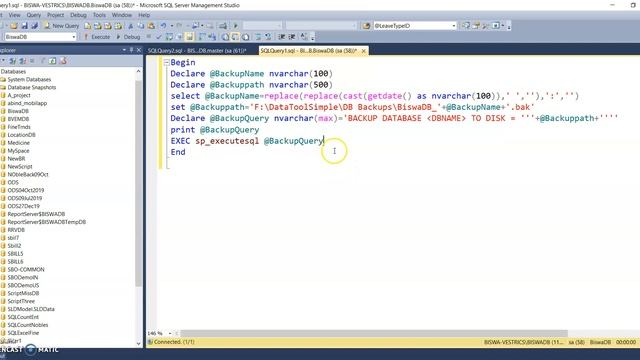Open the View menu
The width and height of the screenshot is (640, 360).
pyautogui.click(x=14, y=15)
